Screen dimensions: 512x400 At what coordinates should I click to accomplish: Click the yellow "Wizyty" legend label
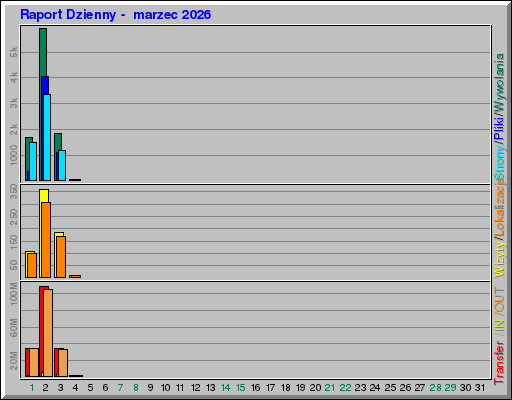(x=499, y=259)
